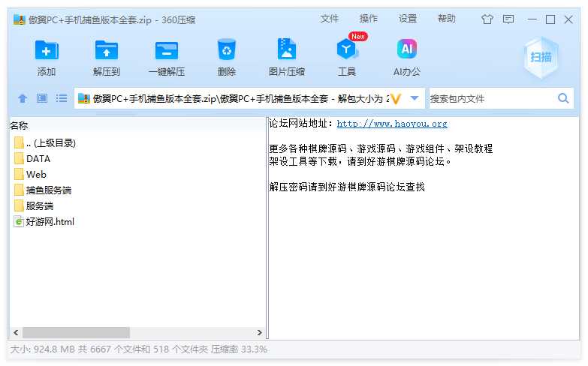The height and width of the screenshot is (366, 588).
Task: Maximize the 360压缩 window
Action: [x=550, y=19]
